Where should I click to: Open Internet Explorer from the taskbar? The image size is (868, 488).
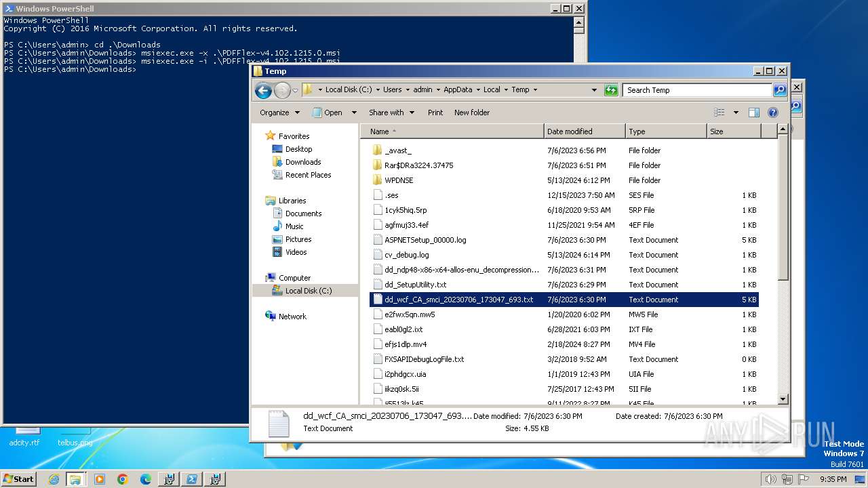tap(54, 479)
